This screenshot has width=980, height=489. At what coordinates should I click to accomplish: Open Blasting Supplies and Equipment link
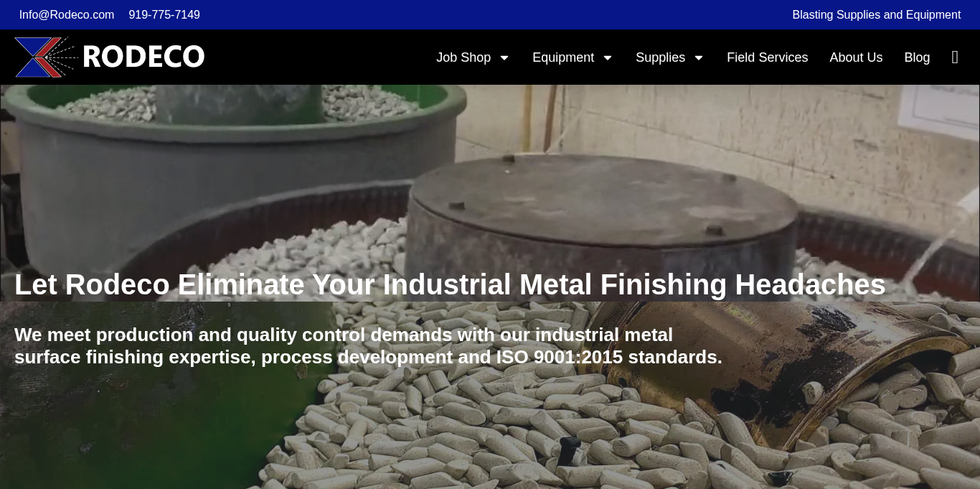coord(876,15)
